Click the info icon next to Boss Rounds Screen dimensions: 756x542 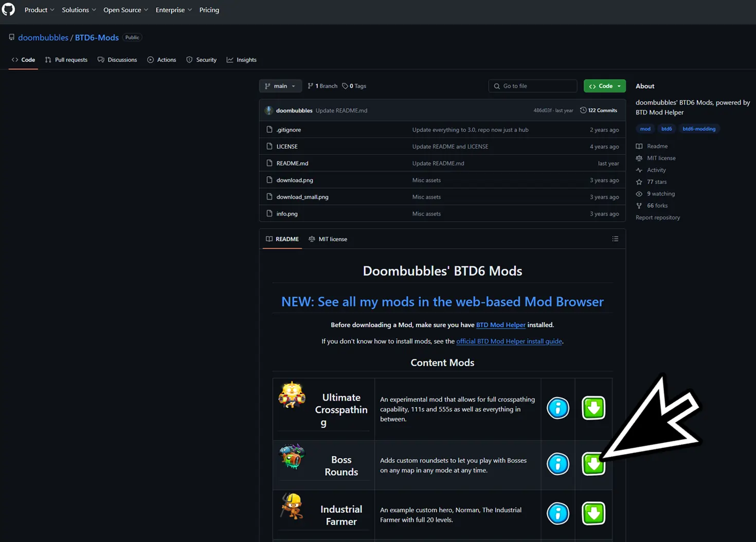pyautogui.click(x=558, y=464)
